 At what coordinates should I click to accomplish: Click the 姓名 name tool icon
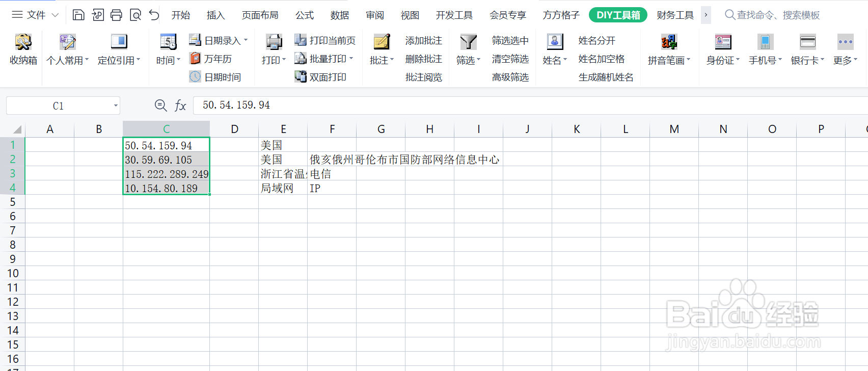coord(555,42)
